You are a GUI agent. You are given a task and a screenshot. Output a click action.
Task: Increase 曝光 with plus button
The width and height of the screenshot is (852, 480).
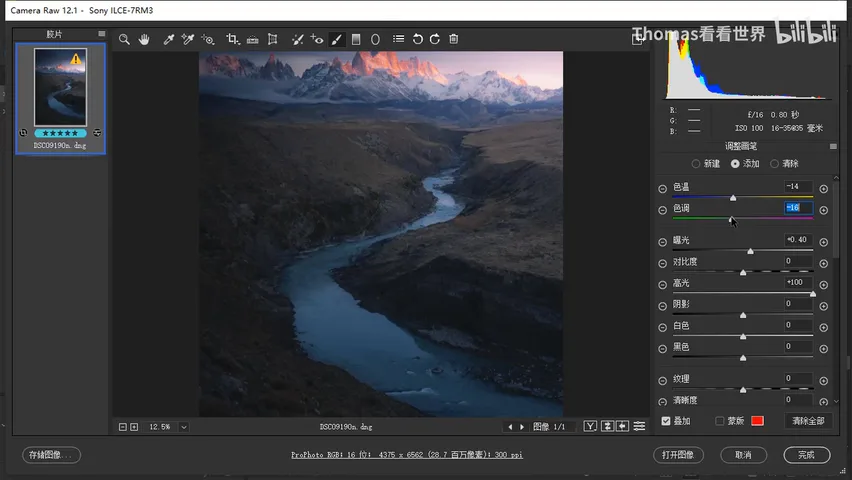[824, 242]
